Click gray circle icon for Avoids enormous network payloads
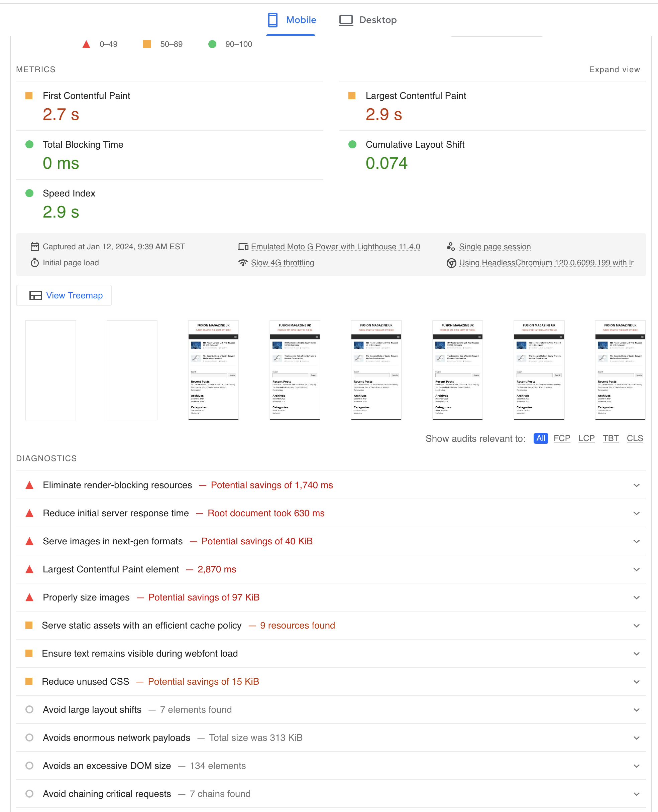The height and width of the screenshot is (812, 658). coord(29,737)
